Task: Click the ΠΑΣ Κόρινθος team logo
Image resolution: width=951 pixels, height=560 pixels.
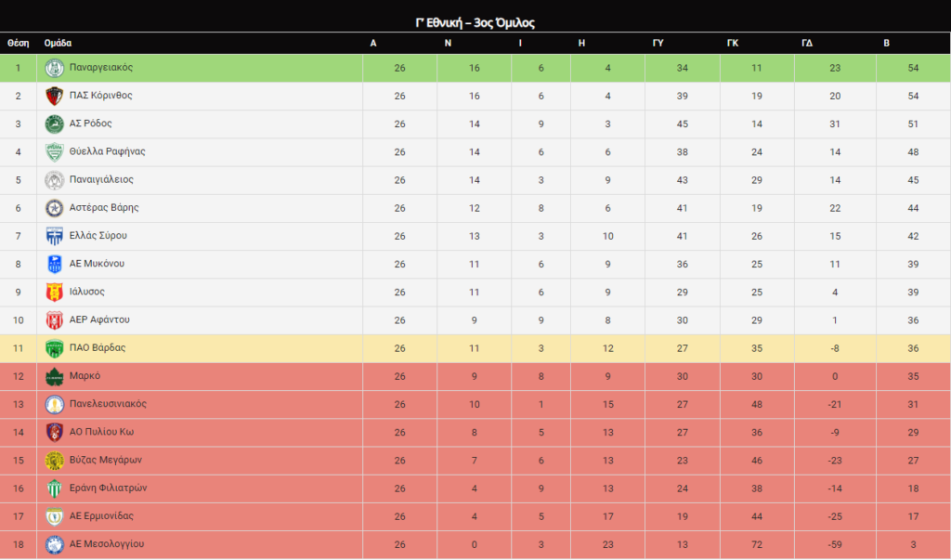Action: pos(55,96)
